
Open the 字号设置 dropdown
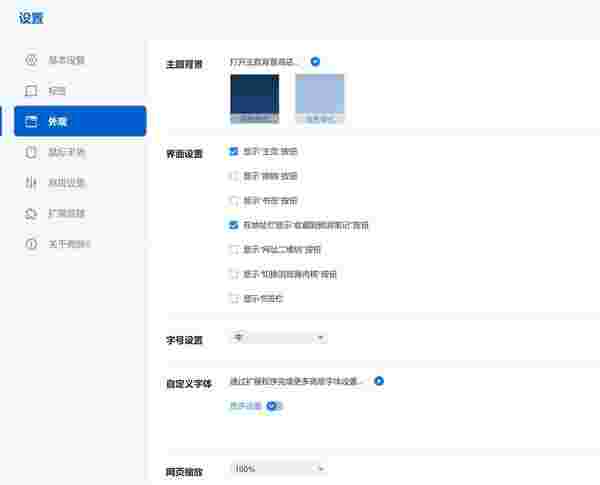click(278, 338)
